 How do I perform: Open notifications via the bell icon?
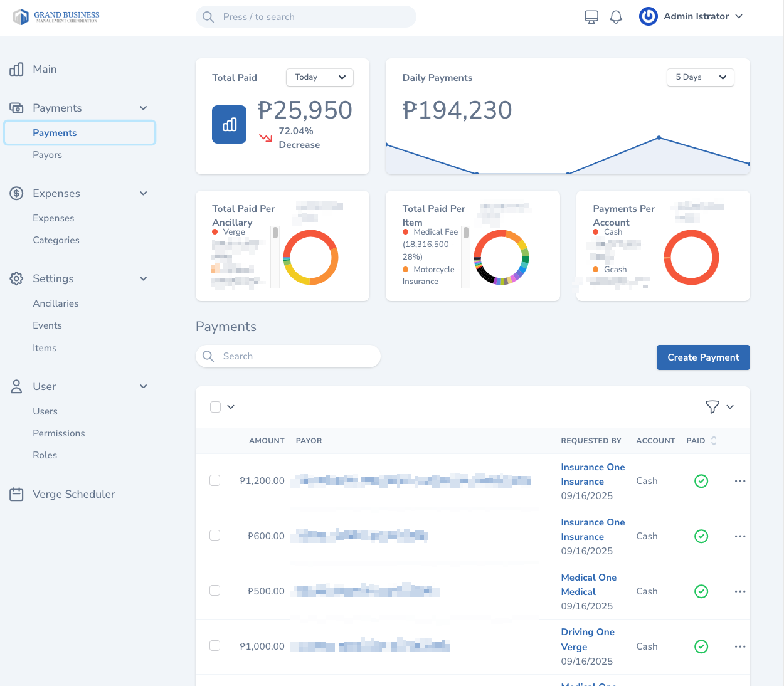click(x=616, y=16)
